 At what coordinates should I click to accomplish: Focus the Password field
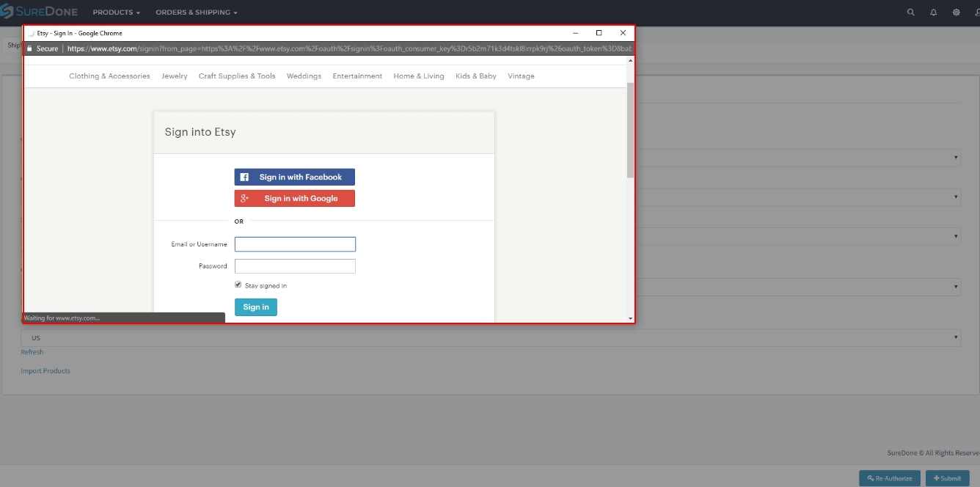pyautogui.click(x=295, y=266)
